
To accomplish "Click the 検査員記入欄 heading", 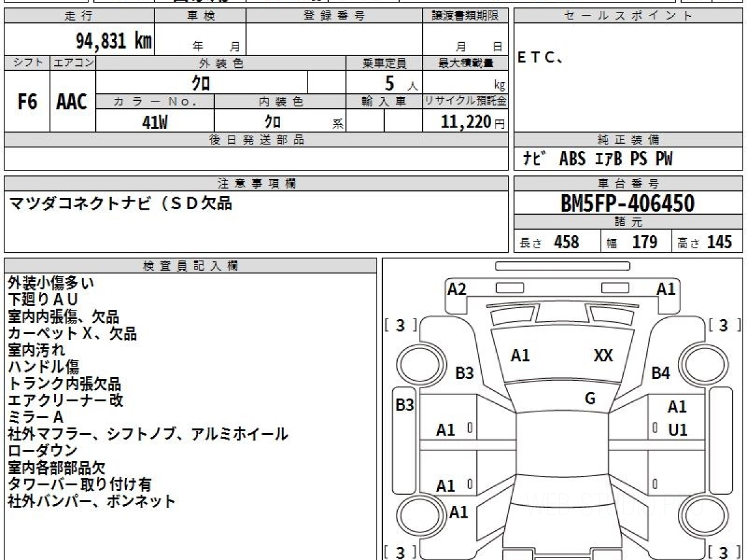I will (190, 266).
